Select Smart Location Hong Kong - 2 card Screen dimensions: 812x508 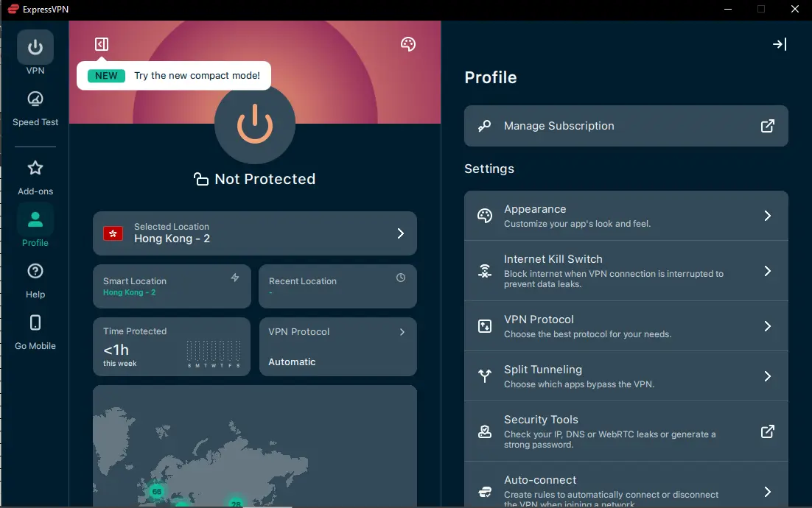[x=172, y=286]
